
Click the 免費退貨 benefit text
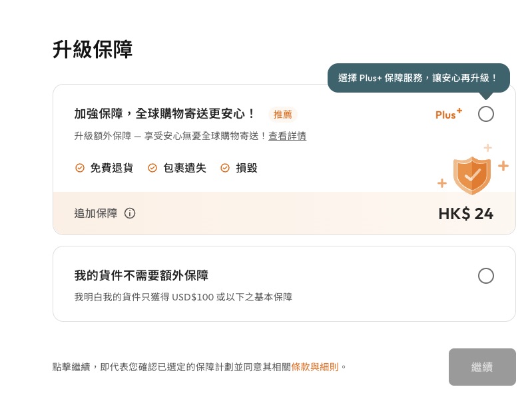pyautogui.click(x=112, y=168)
